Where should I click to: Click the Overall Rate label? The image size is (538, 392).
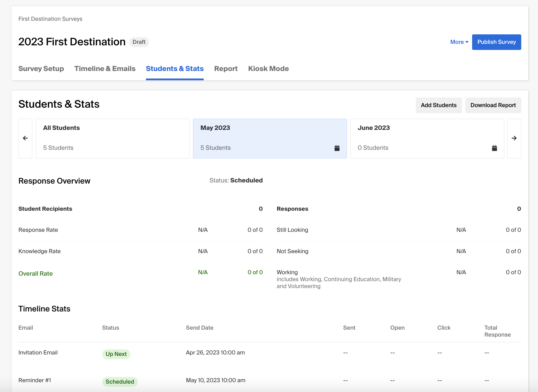36,274
